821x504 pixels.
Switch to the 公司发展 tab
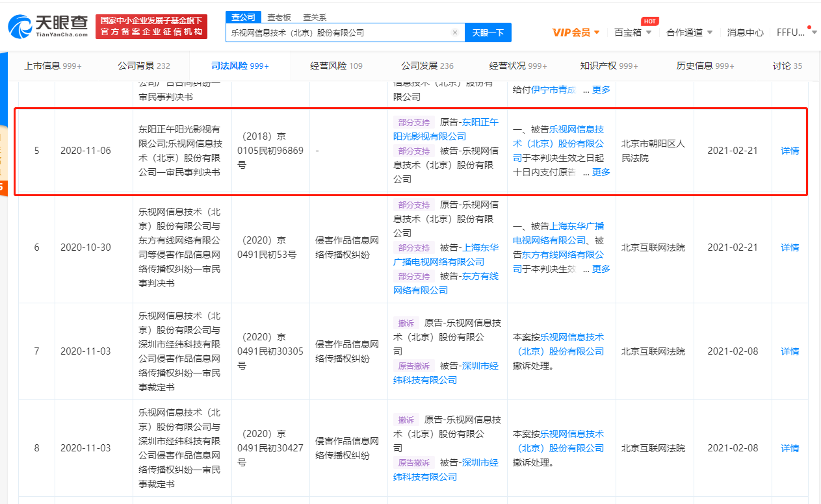[x=427, y=66]
